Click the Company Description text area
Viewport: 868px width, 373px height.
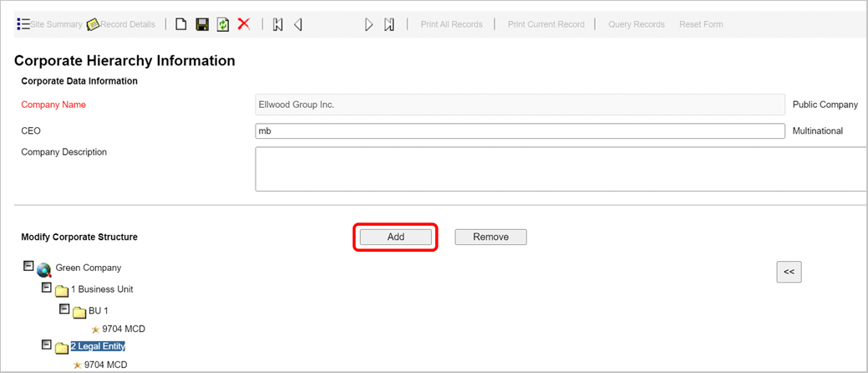point(560,169)
